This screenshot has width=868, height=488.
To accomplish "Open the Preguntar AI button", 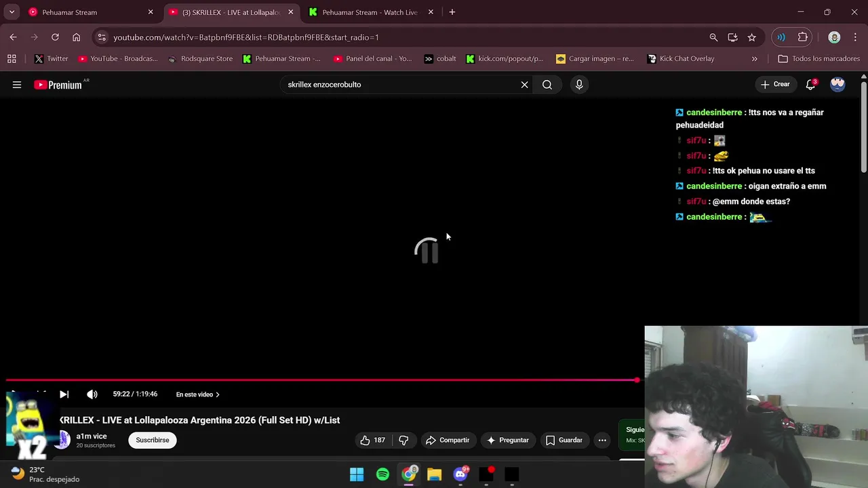I will 508,440.
